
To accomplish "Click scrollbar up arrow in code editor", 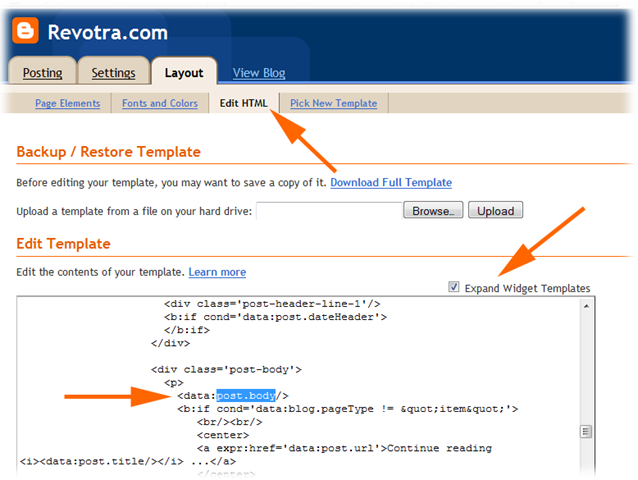I will pyautogui.click(x=586, y=306).
